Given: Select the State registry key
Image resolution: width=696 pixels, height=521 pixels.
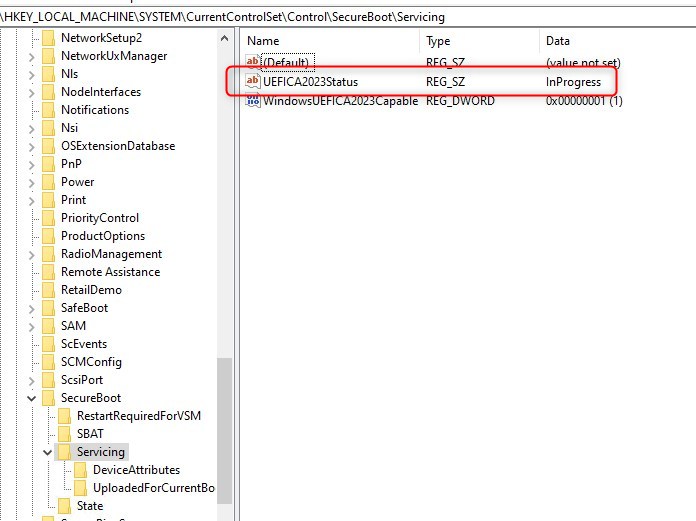Looking at the screenshot, I should coord(90,506).
